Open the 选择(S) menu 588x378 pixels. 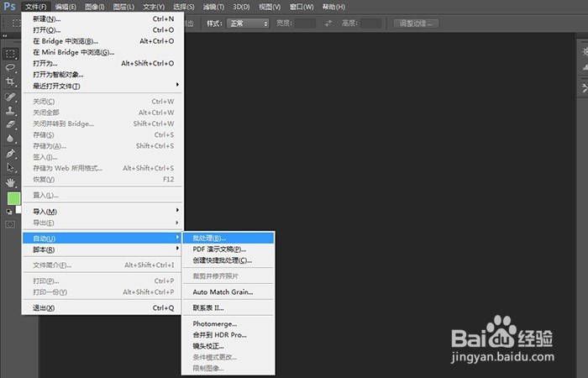pos(184,7)
